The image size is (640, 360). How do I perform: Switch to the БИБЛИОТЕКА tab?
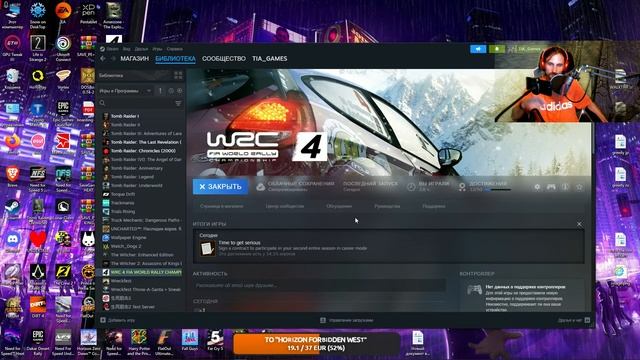pos(176,59)
